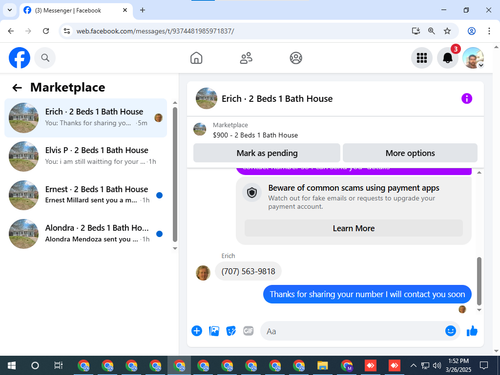Open a new browser tab

(x=142, y=10)
